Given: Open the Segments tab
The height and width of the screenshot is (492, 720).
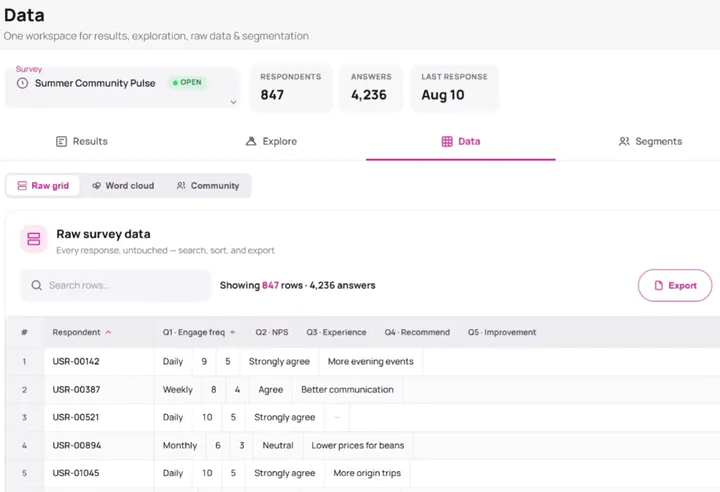Looking at the screenshot, I should point(650,141).
